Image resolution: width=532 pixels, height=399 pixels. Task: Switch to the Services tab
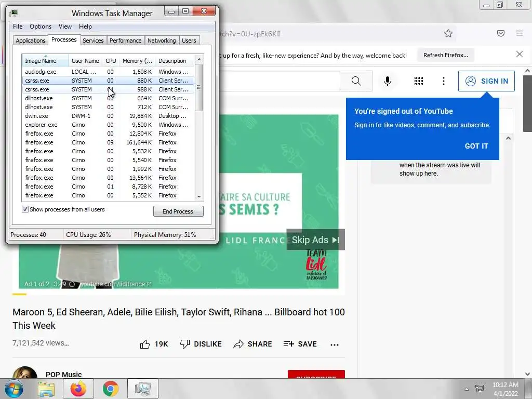(x=93, y=41)
